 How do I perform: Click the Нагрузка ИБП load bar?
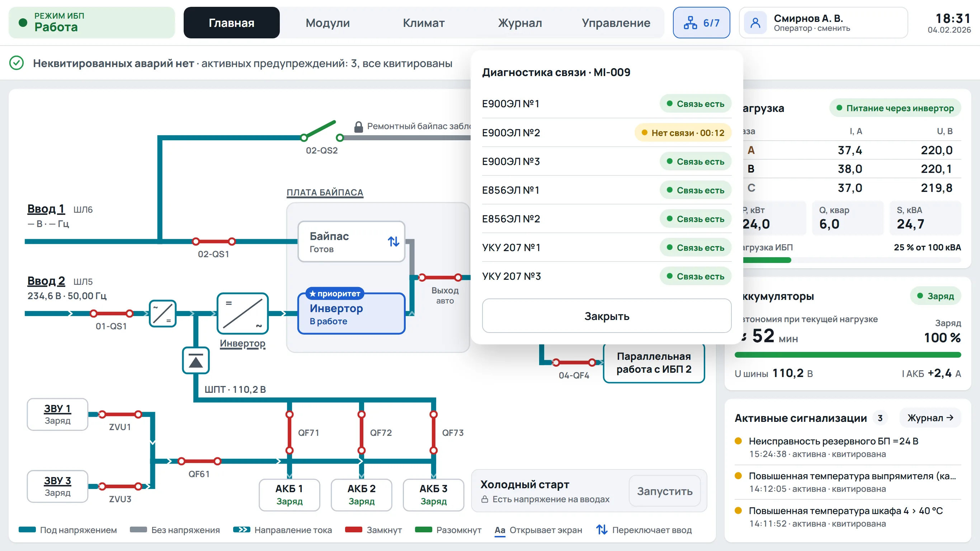(x=852, y=260)
